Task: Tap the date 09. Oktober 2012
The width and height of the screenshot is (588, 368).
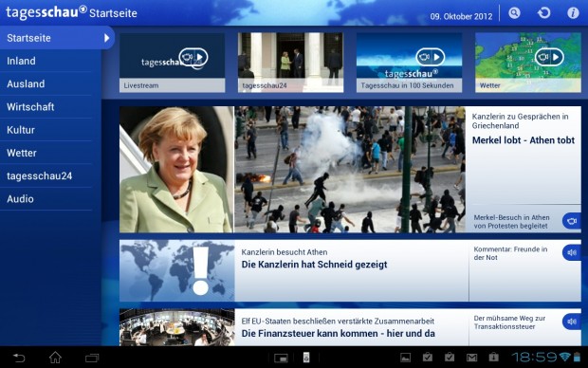Action: (x=461, y=16)
